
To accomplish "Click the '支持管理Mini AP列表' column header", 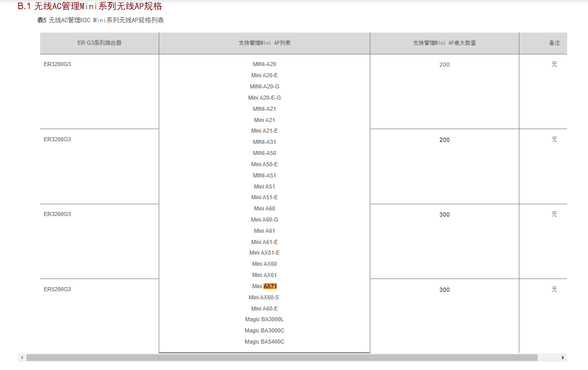I will [264, 43].
